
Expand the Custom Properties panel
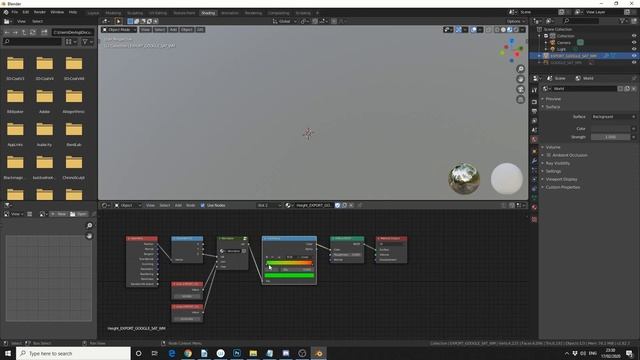pyautogui.click(x=562, y=187)
